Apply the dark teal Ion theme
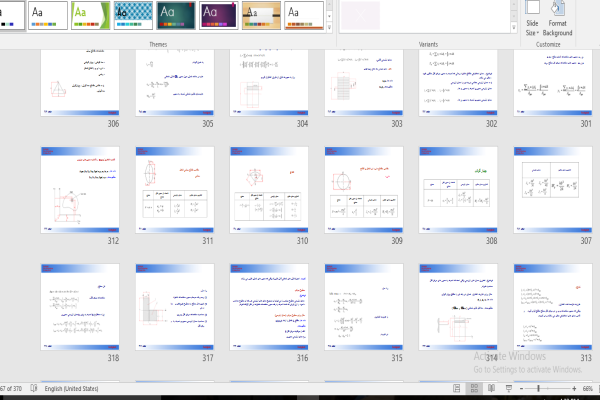600x400 pixels. click(176, 15)
